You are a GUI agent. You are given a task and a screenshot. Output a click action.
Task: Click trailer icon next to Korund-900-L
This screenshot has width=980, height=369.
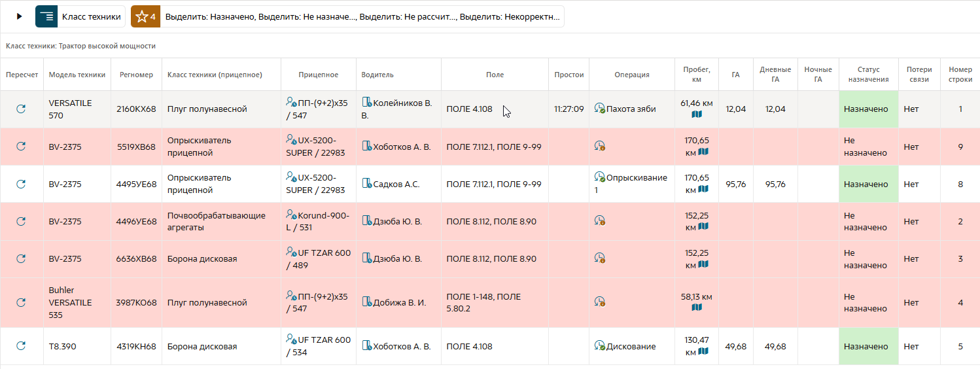[x=291, y=215]
